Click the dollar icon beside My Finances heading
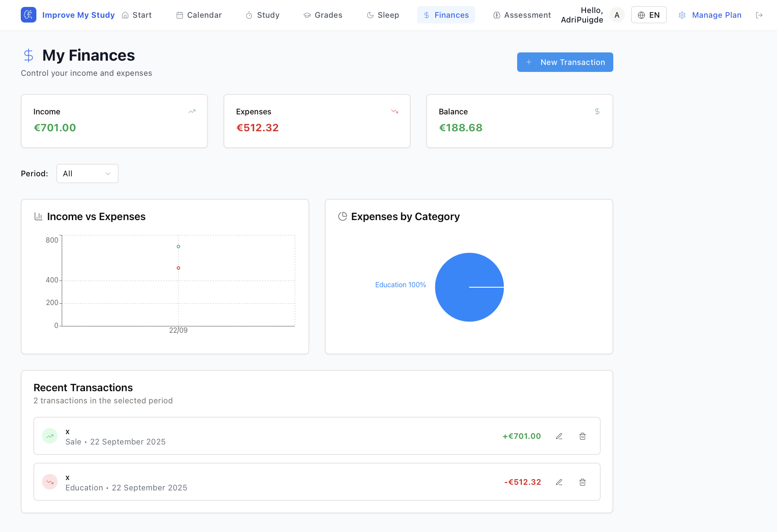This screenshot has width=777, height=532. coord(29,55)
